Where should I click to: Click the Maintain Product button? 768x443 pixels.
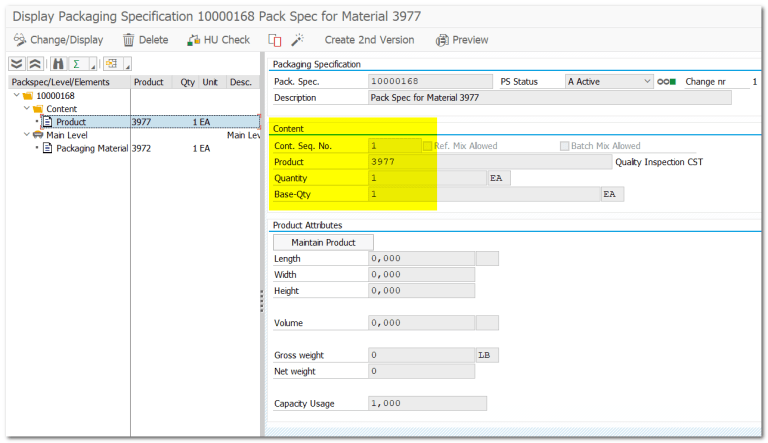pos(322,242)
